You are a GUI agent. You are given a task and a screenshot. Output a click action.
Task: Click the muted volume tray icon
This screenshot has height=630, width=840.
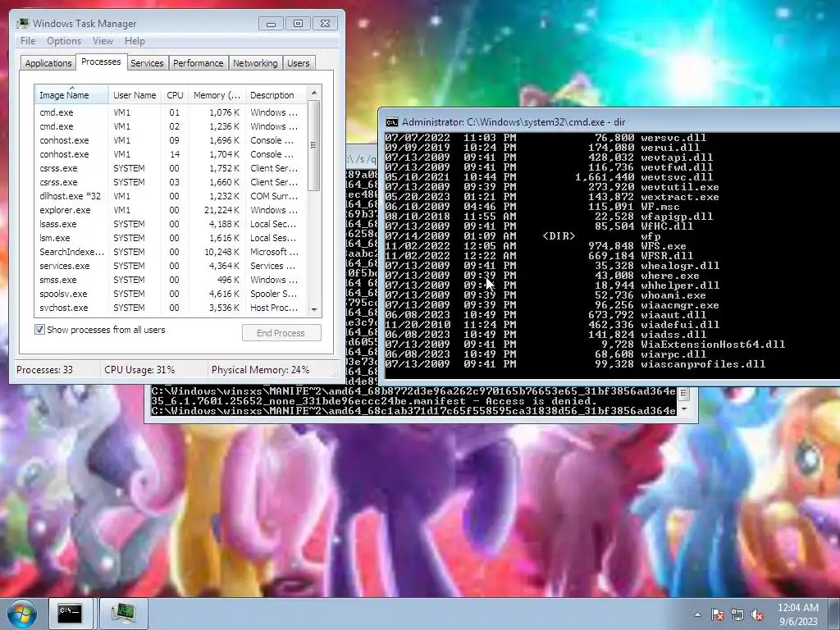pos(757,614)
